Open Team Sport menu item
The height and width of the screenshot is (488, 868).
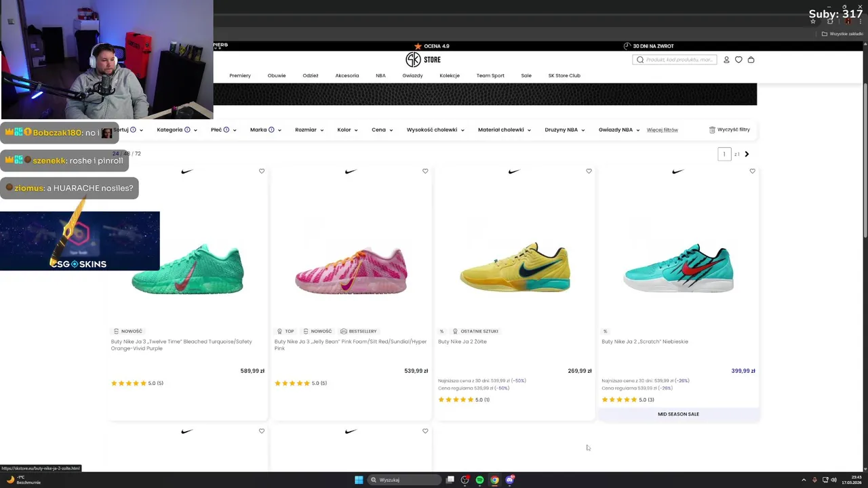tap(490, 75)
